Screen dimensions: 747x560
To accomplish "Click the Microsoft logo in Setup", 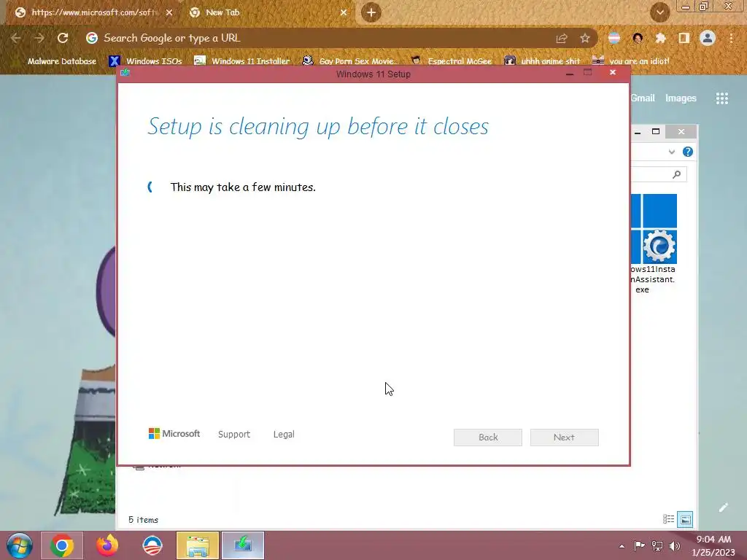I will pos(174,433).
